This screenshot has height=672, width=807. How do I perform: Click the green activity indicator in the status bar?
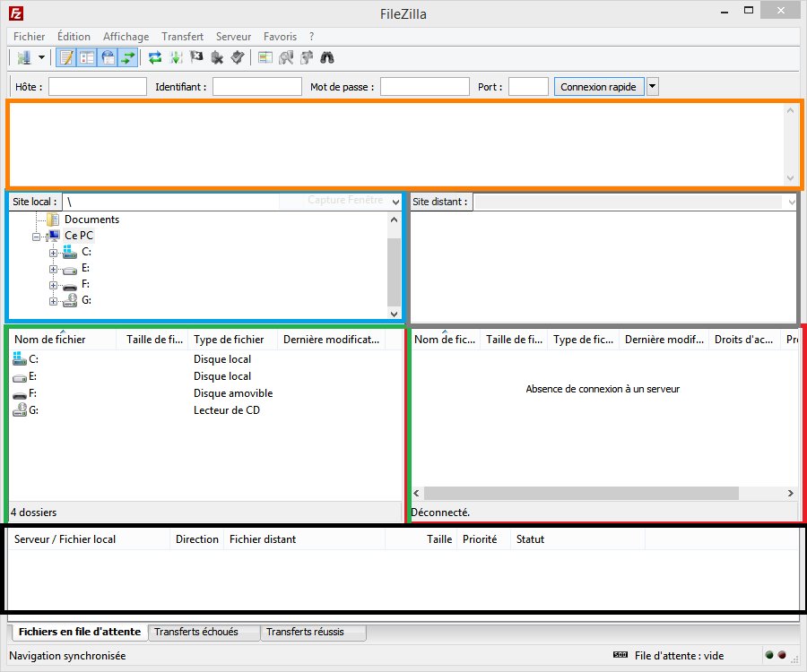(x=769, y=655)
